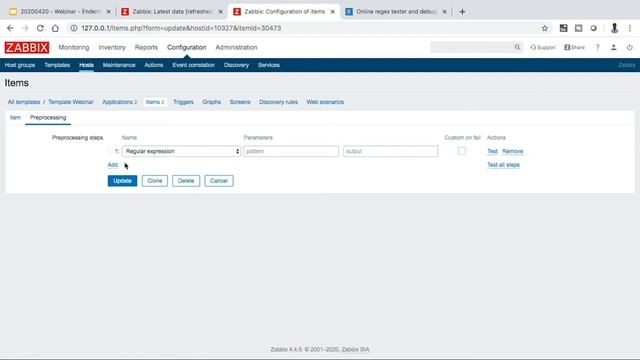Click Test for step 1
The height and width of the screenshot is (360, 640).
click(x=492, y=151)
